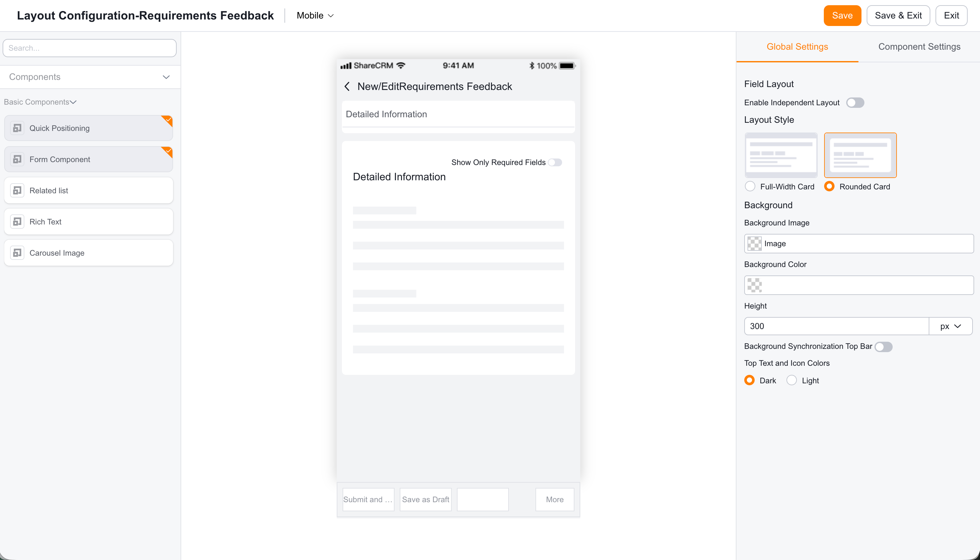Toggle Enable Independent Layout switch
980x560 pixels.
coord(855,103)
